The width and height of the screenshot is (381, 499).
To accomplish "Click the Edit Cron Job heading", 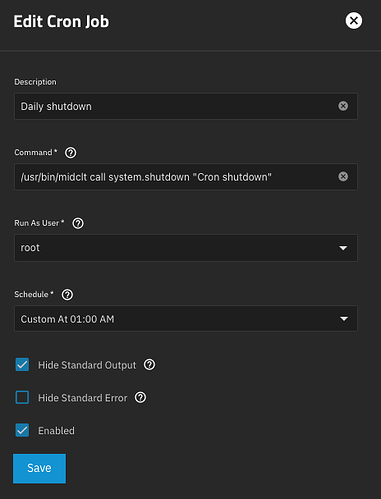I will tap(61, 21).
